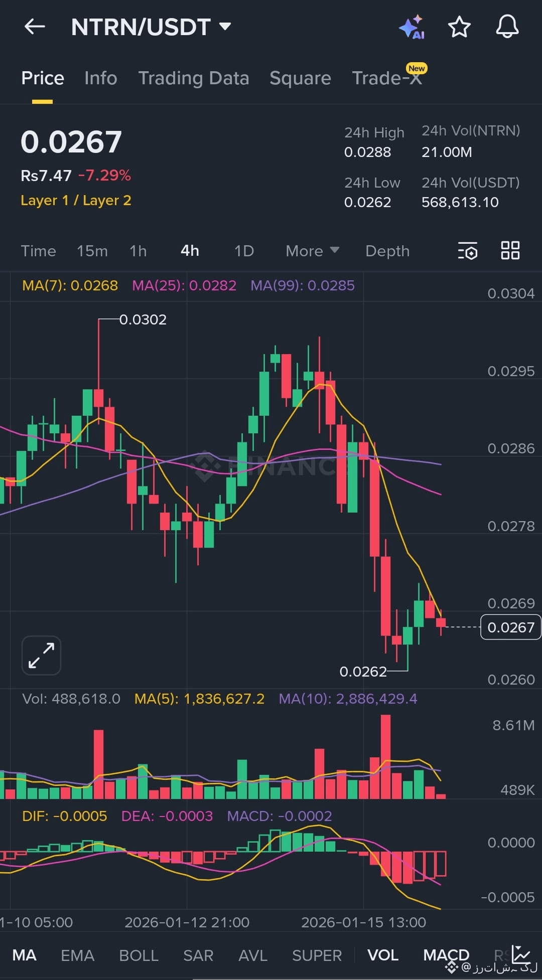This screenshot has width=542, height=980.
Task: Enable the BOLL indicator
Action: point(139,954)
